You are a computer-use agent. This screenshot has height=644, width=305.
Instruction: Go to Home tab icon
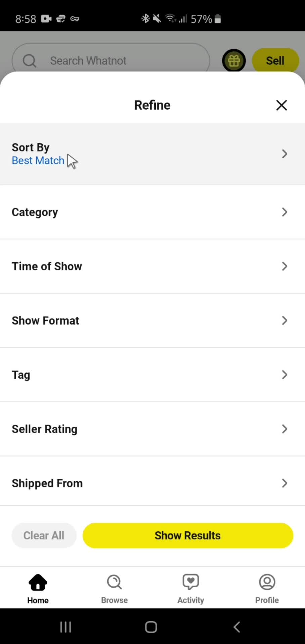[38, 582]
